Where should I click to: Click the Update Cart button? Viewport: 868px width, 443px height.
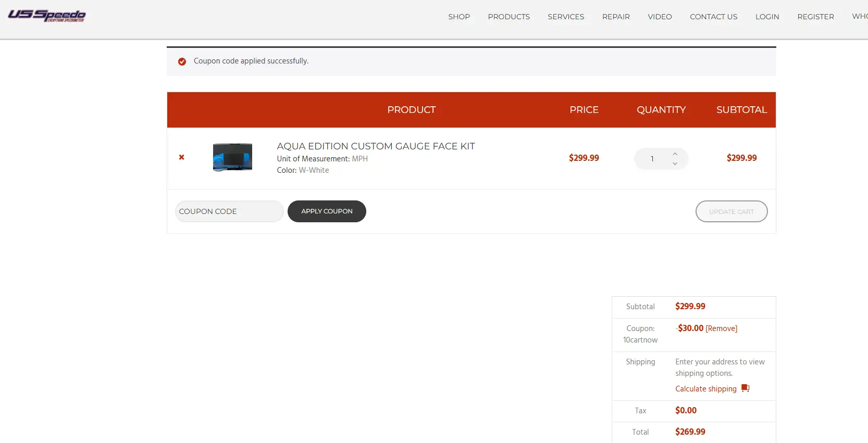point(731,211)
